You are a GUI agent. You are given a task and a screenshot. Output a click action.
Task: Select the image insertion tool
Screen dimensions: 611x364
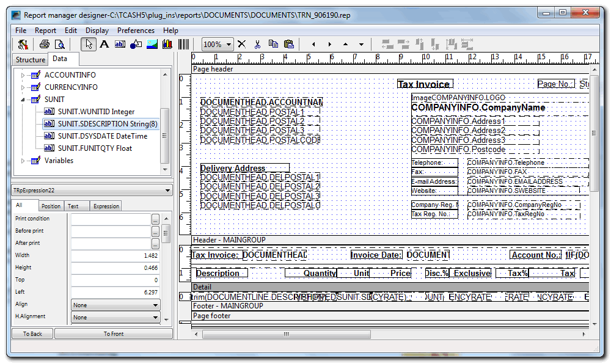pyautogui.click(x=152, y=44)
